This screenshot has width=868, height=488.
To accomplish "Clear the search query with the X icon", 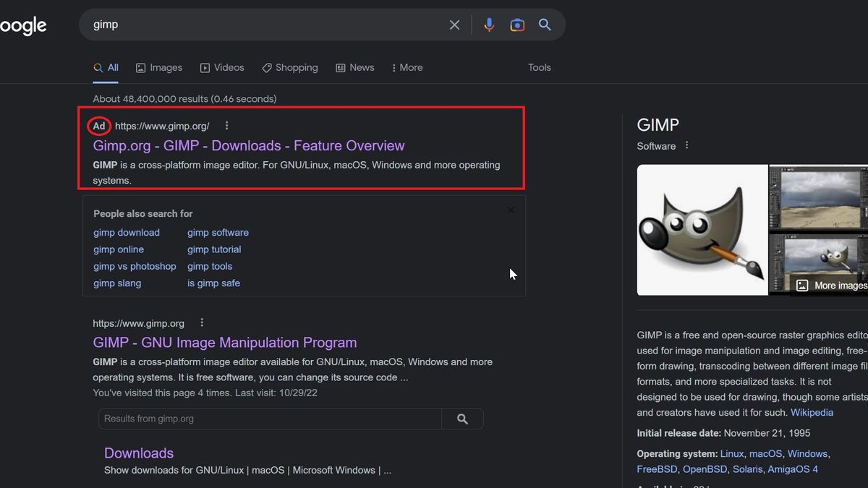I will [x=454, y=24].
